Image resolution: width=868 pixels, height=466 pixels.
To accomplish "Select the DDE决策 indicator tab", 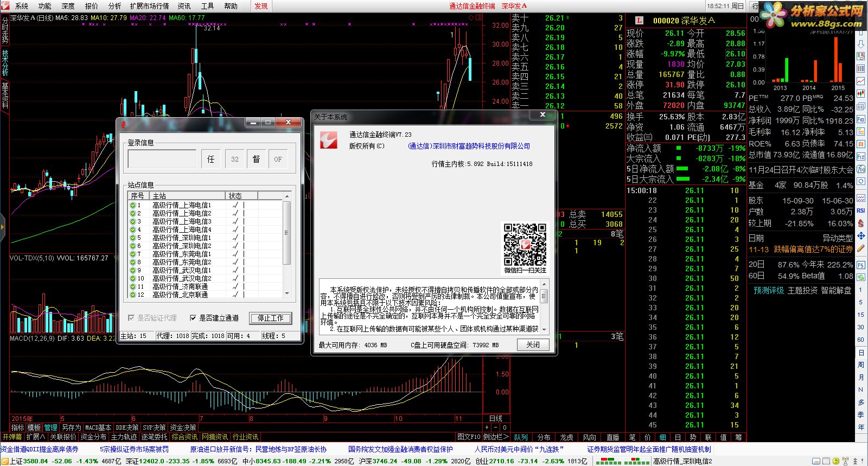I will click(x=127, y=427).
